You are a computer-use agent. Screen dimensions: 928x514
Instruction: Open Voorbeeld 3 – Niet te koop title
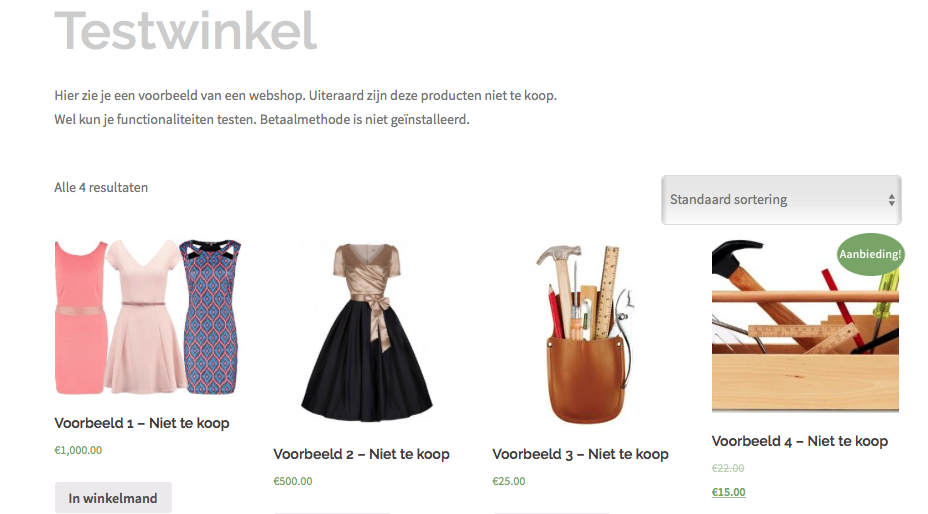pyautogui.click(x=580, y=454)
